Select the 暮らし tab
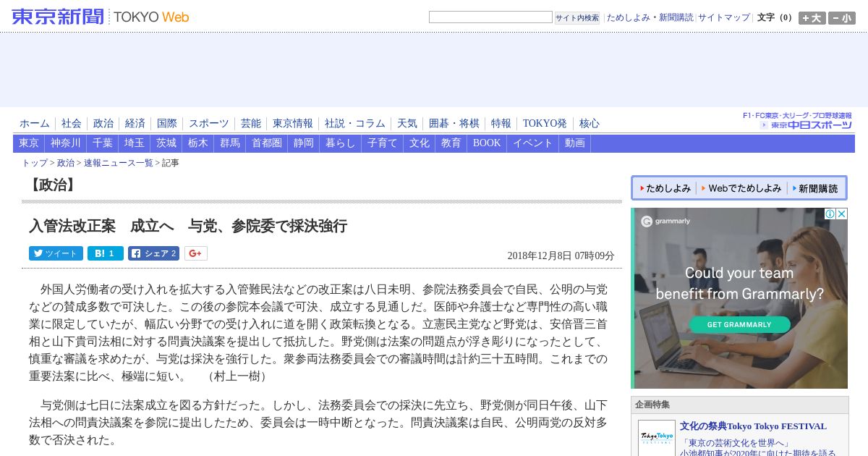 point(341,143)
